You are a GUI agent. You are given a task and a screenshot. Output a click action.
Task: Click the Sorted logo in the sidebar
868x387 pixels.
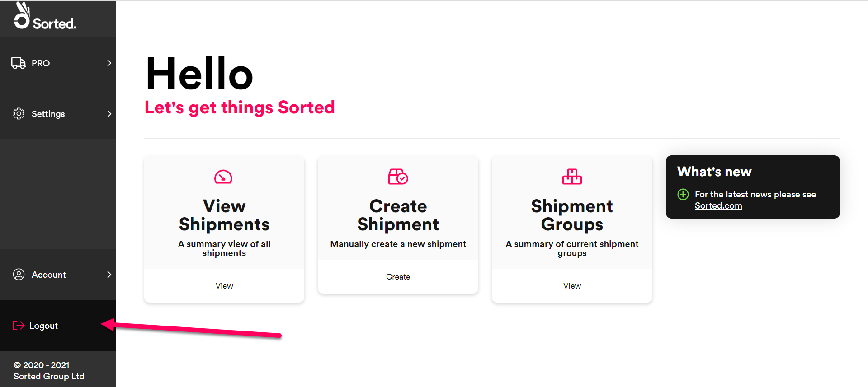[45, 16]
